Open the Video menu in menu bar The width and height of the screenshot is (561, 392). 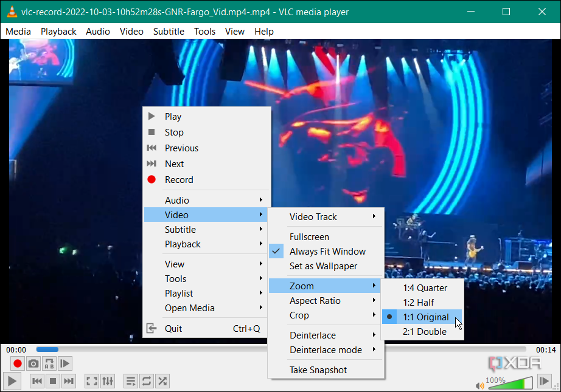[x=131, y=32]
